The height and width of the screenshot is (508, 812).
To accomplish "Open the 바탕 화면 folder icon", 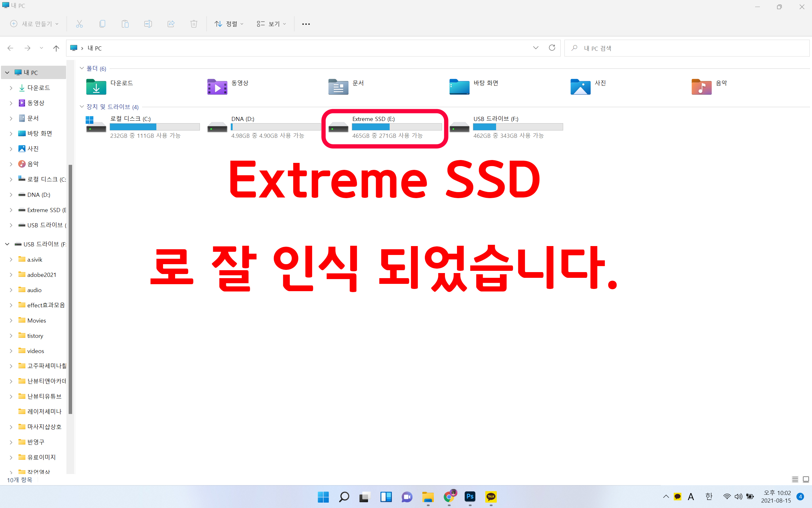I will pos(459,87).
